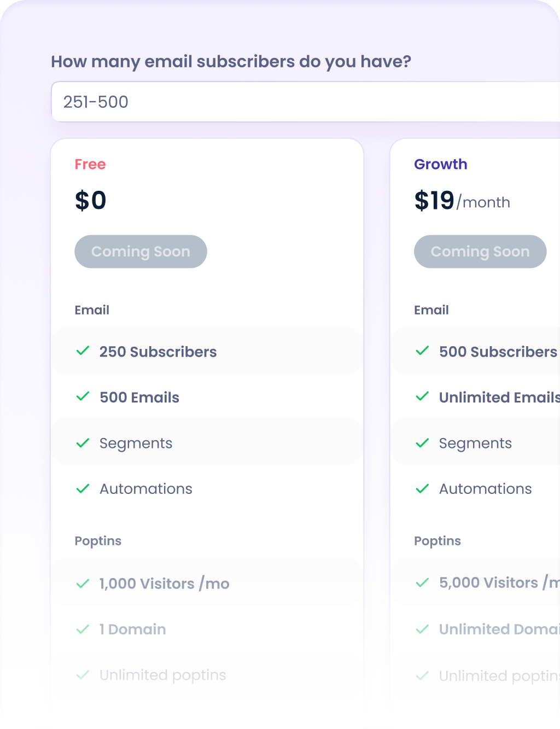Click the checkmark beside 500 Emails
Image resolution: width=560 pixels, height=729 pixels.
click(x=83, y=397)
